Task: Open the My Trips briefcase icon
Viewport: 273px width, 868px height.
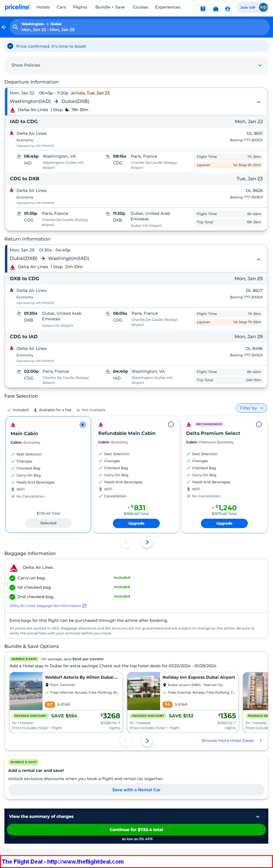Action: [216, 9]
